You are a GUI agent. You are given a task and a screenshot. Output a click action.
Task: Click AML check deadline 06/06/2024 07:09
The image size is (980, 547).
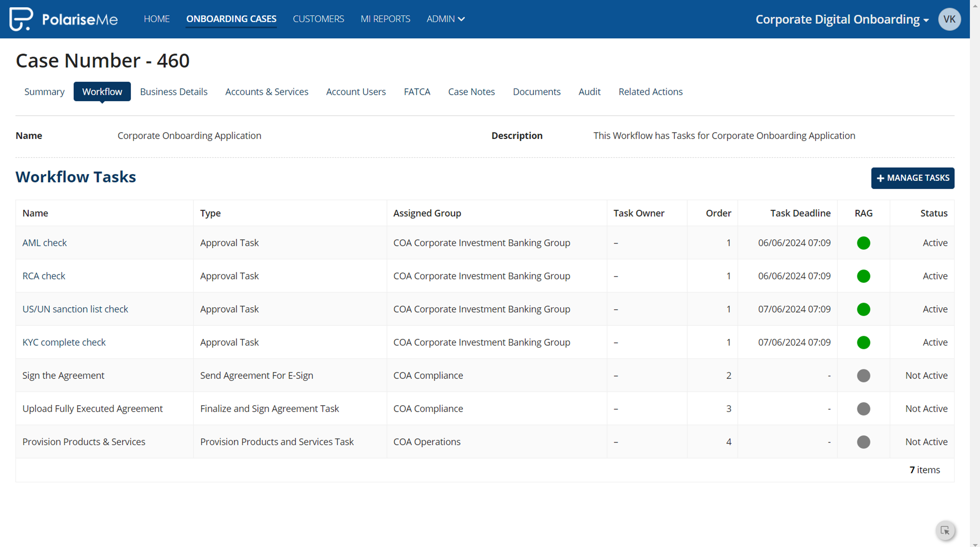tap(794, 243)
